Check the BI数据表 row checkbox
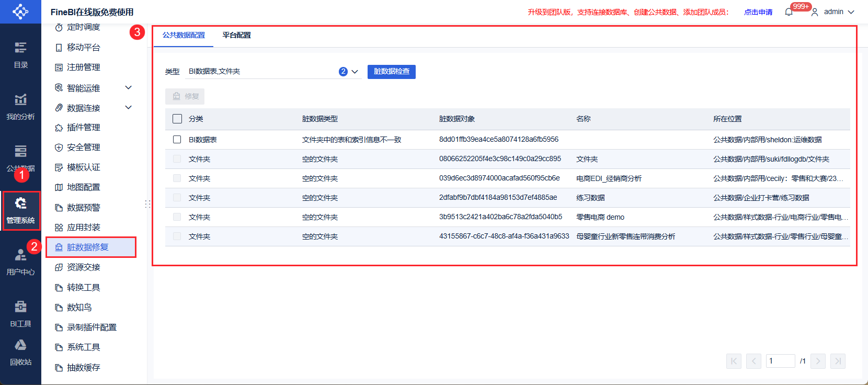 (177, 140)
